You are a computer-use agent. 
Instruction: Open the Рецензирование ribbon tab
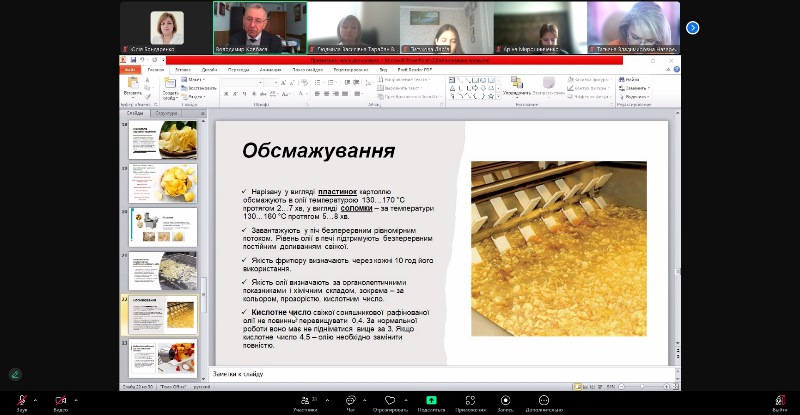pos(351,69)
